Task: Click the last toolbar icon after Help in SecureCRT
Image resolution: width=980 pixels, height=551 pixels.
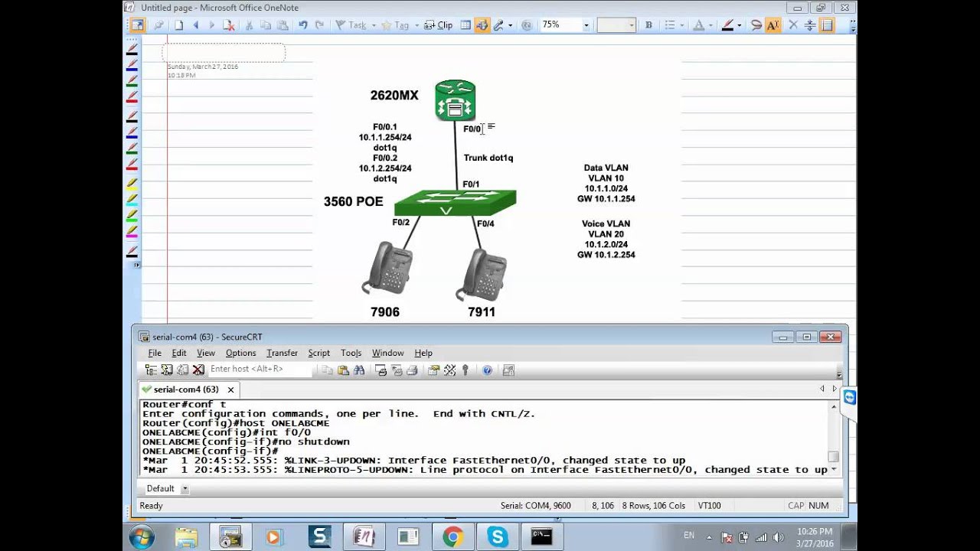Action: point(508,370)
